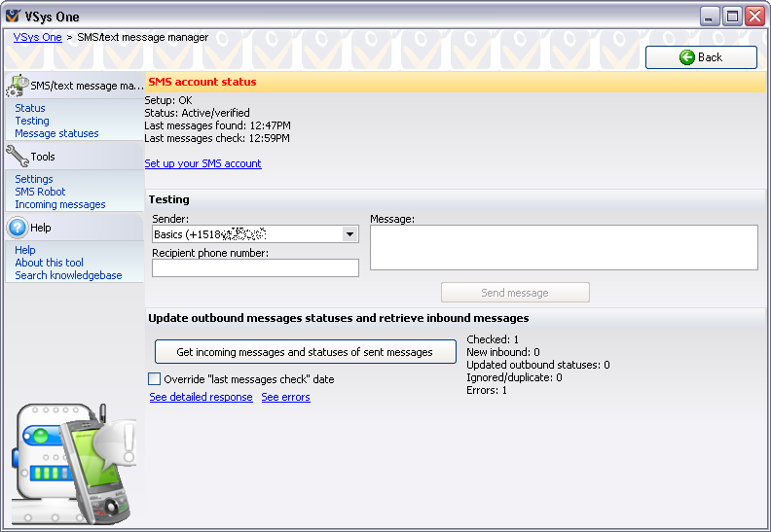This screenshot has width=771, height=532.
Task: Open Status in the sidebar
Action: pos(30,108)
